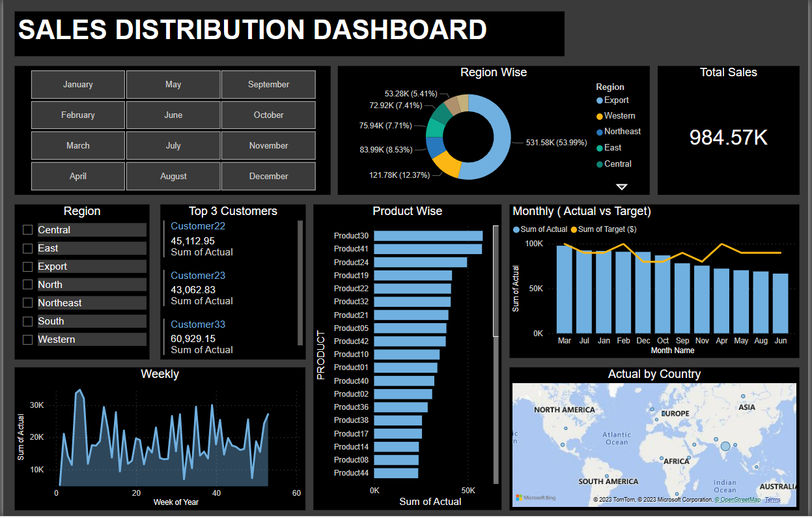
Task: Click the Sum of Target legend marker
Action: point(574,229)
